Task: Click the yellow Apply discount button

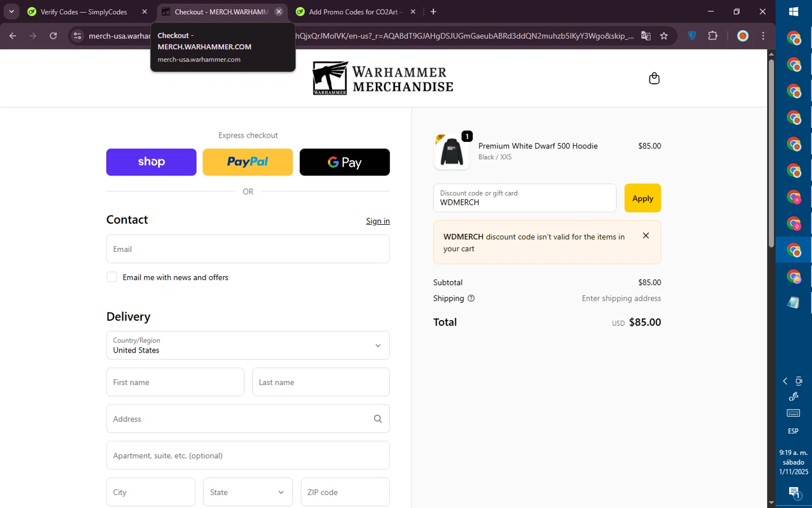Action: point(643,198)
